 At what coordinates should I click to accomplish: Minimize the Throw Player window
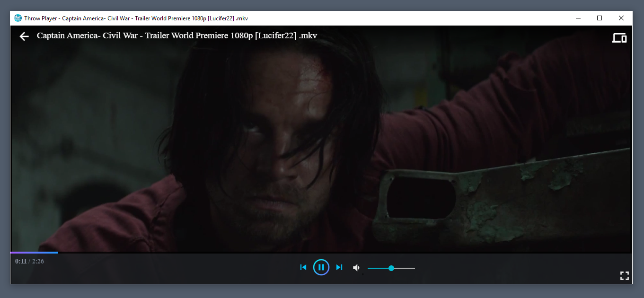(x=578, y=18)
